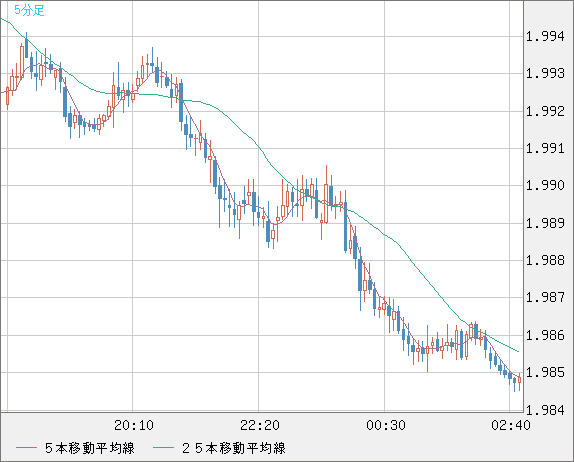Select the 22:20 time marker
Image resolution: width=574 pixels, height=462 pixels.
260,425
